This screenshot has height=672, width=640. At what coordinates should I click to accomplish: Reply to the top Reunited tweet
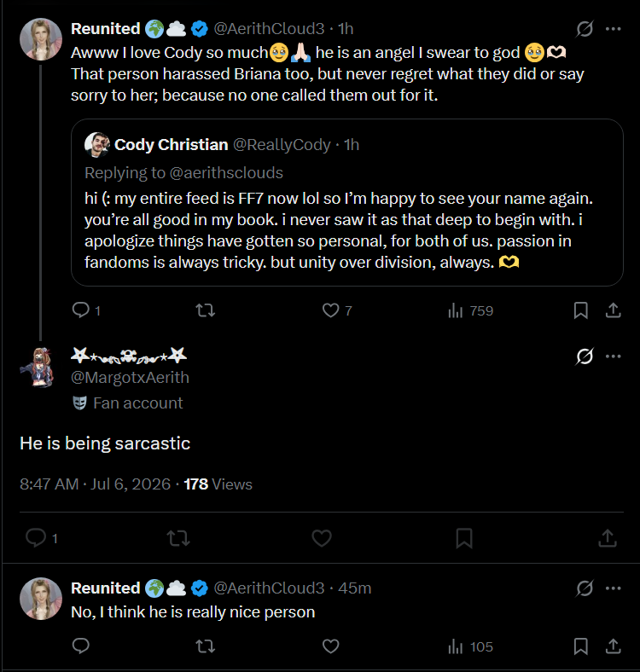click(x=81, y=310)
